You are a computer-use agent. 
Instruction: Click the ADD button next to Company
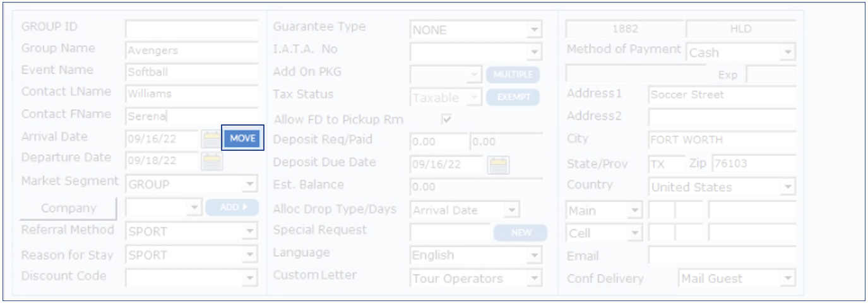click(x=232, y=207)
